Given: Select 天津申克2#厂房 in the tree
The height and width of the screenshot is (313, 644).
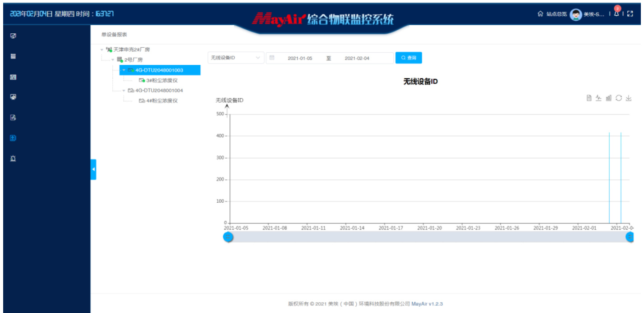Looking at the screenshot, I should (x=131, y=50).
